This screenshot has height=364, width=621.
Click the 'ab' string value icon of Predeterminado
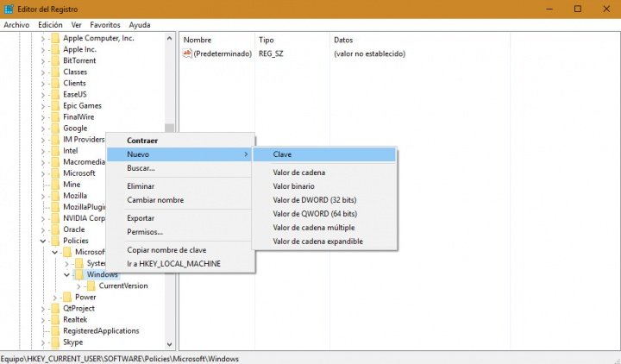click(x=187, y=53)
